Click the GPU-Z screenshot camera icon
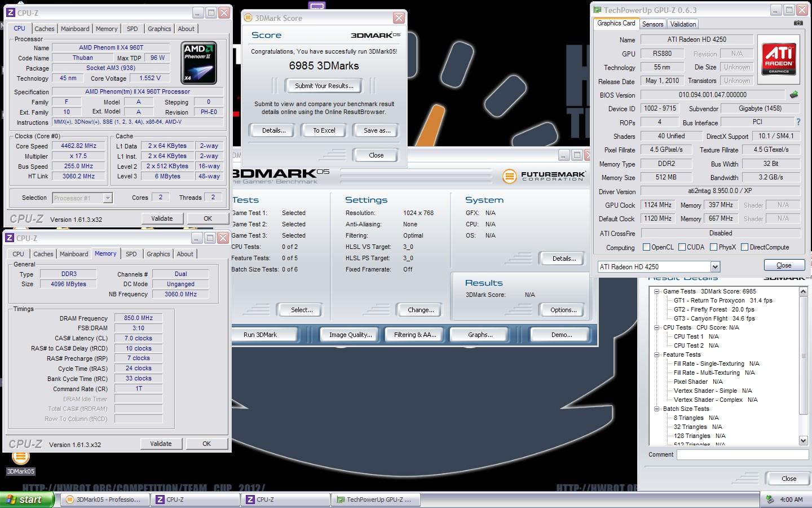Viewport: 812px width, 508px height. tap(798, 23)
